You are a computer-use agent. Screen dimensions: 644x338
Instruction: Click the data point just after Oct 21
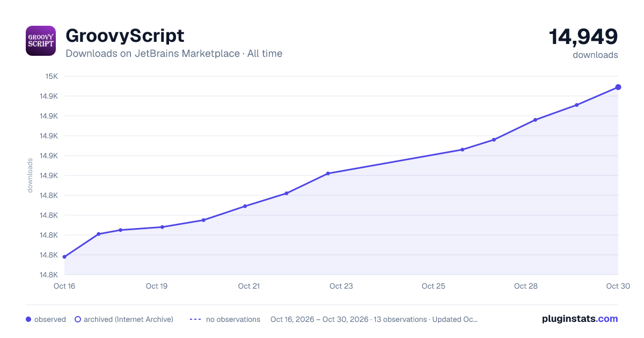[287, 193]
